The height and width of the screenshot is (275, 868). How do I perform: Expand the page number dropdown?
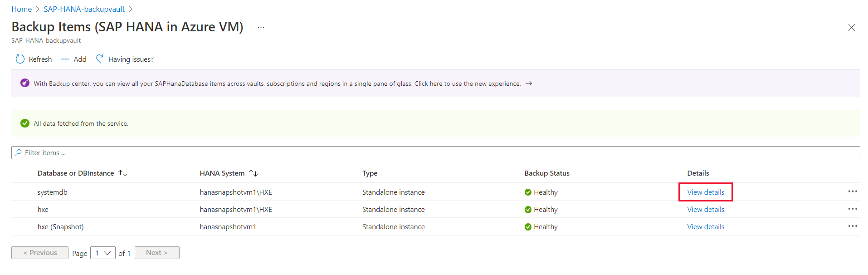point(103,253)
